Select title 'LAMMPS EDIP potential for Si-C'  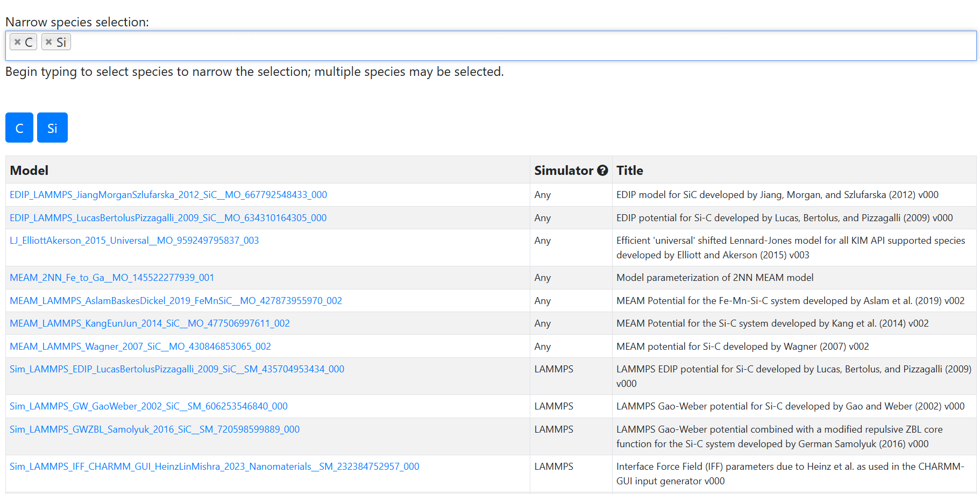[x=794, y=376]
